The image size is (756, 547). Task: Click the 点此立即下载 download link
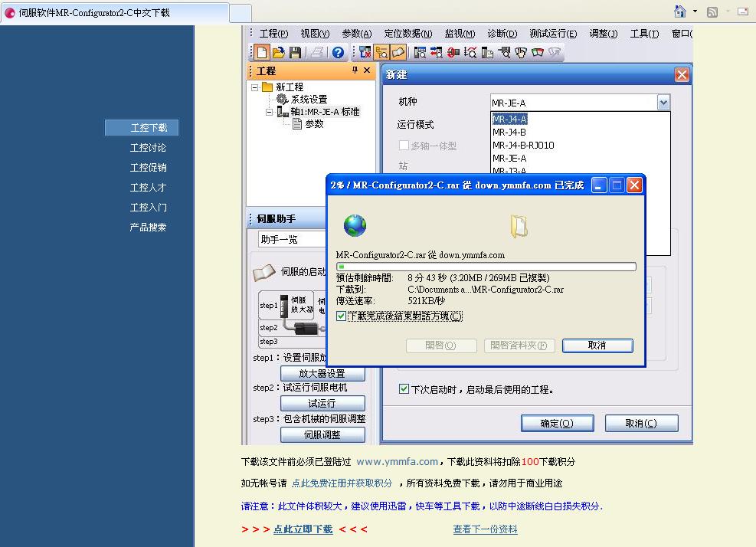click(x=303, y=529)
